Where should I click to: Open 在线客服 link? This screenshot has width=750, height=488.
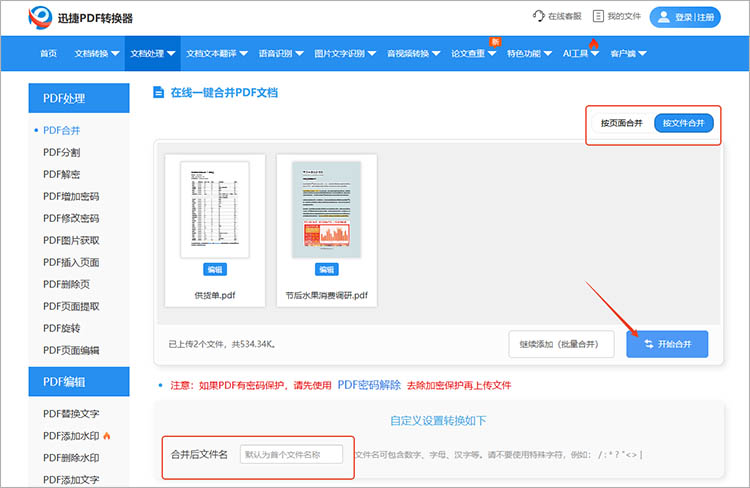point(564,16)
